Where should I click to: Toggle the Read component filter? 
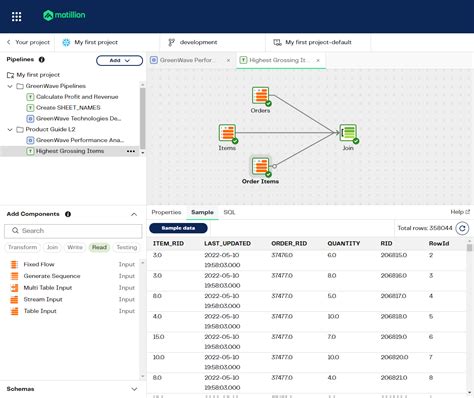[99, 247]
